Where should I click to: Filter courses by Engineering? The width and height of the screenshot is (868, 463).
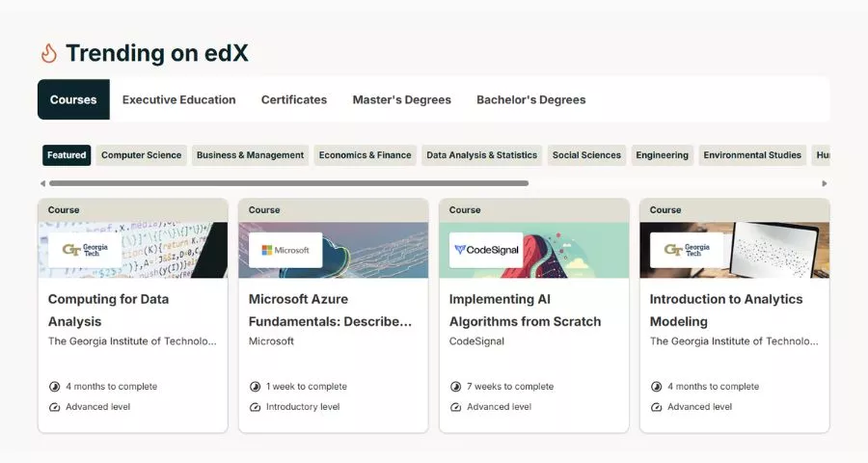(x=662, y=155)
